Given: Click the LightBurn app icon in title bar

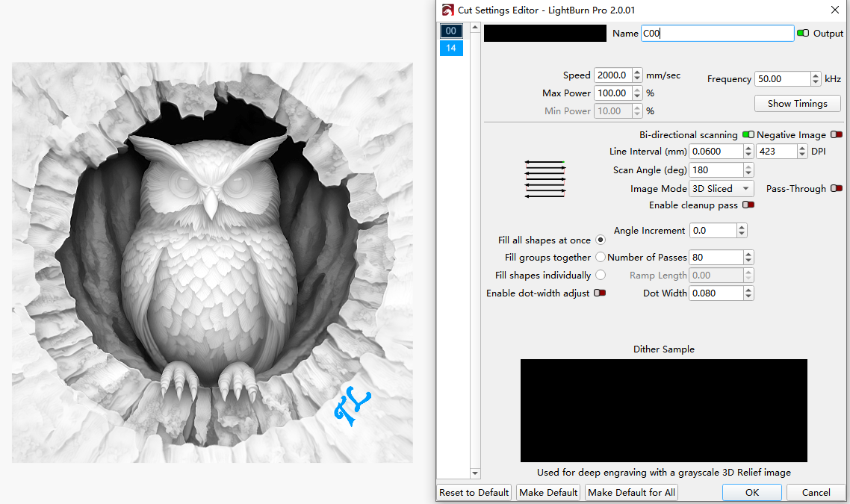Looking at the screenshot, I should point(448,10).
